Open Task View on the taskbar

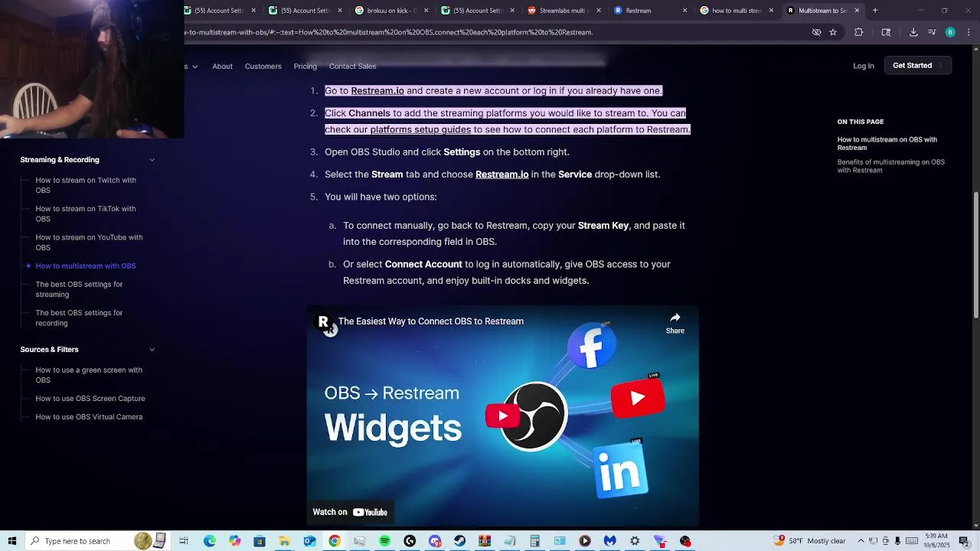[184, 541]
